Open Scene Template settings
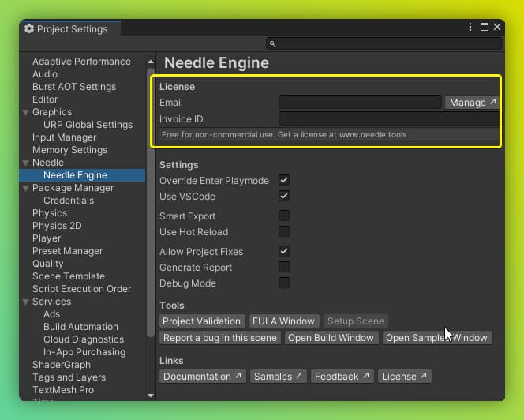The height and width of the screenshot is (420, 524). coord(69,276)
